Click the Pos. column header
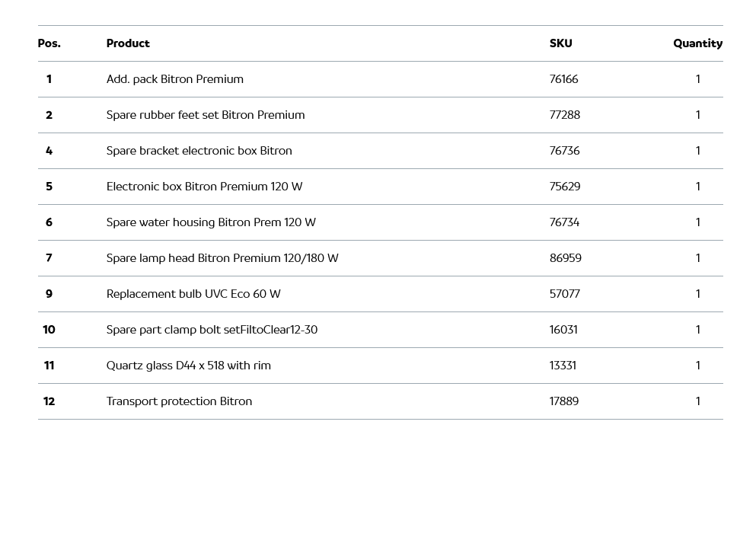 tap(49, 43)
